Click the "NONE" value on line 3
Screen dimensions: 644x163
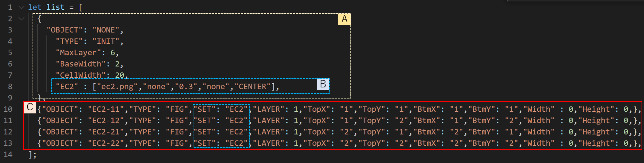pyautogui.click(x=106, y=30)
